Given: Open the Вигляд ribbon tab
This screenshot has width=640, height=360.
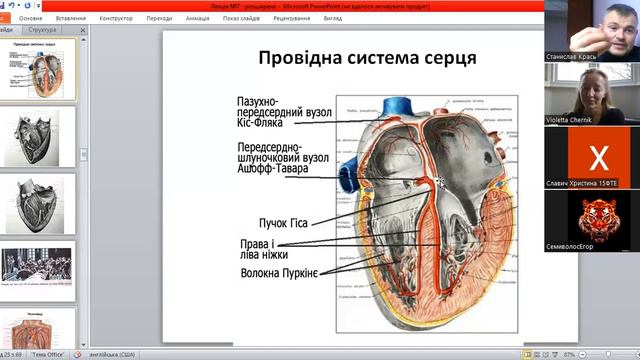Looking at the screenshot, I should [333, 18].
